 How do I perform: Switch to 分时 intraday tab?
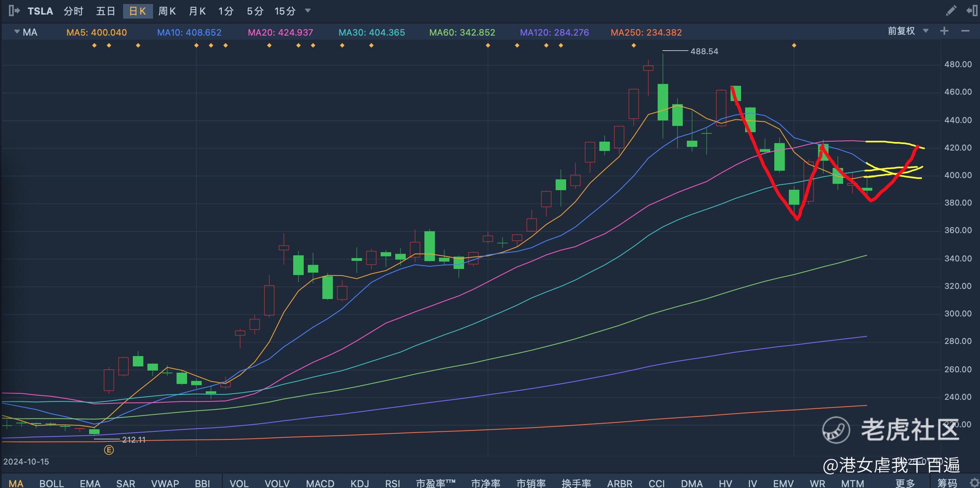(73, 11)
